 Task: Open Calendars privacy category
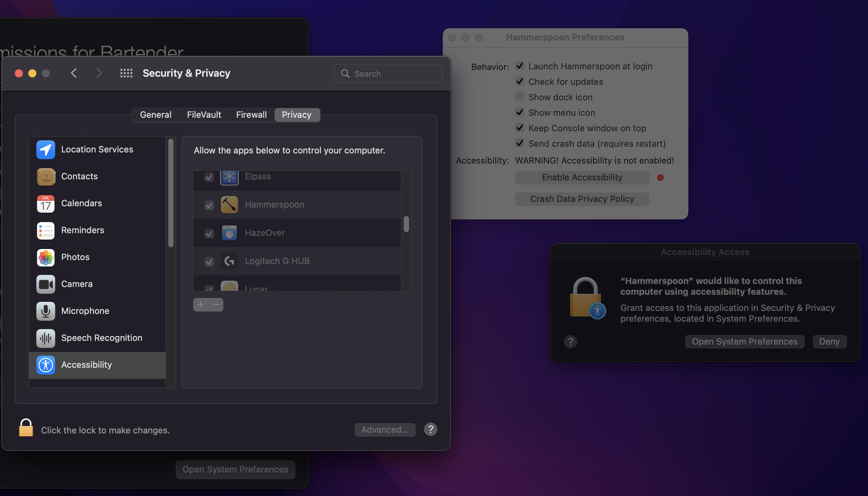pos(81,203)
